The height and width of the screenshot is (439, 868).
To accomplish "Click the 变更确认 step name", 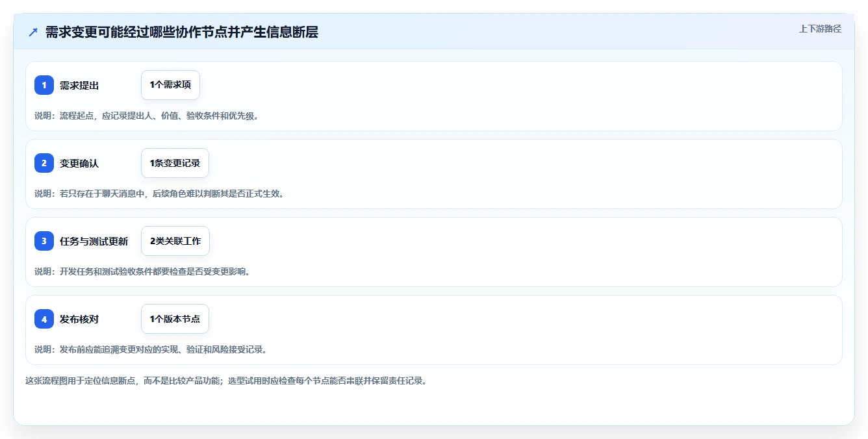I will click(x=79, y=164).
